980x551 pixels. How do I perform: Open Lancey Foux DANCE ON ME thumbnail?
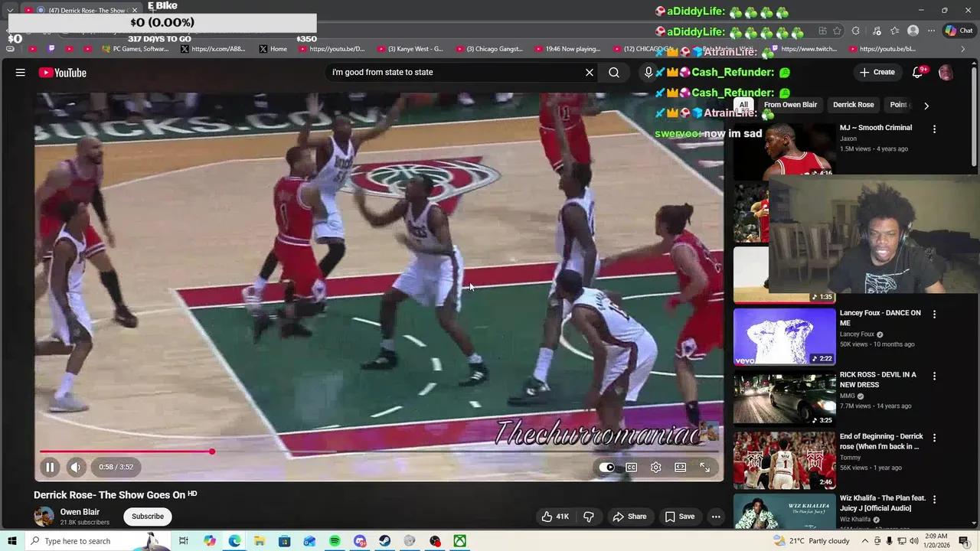tap(785, 337)
